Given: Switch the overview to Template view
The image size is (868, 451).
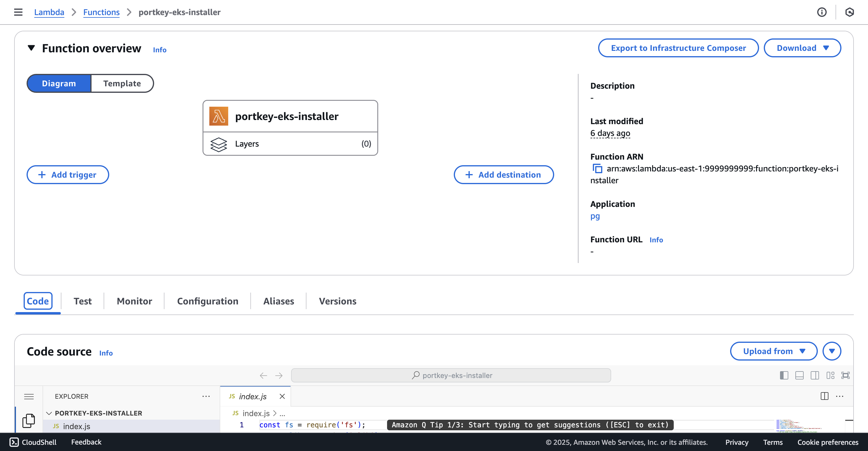Looking at the screenshot, I should (x=122, y=83).
